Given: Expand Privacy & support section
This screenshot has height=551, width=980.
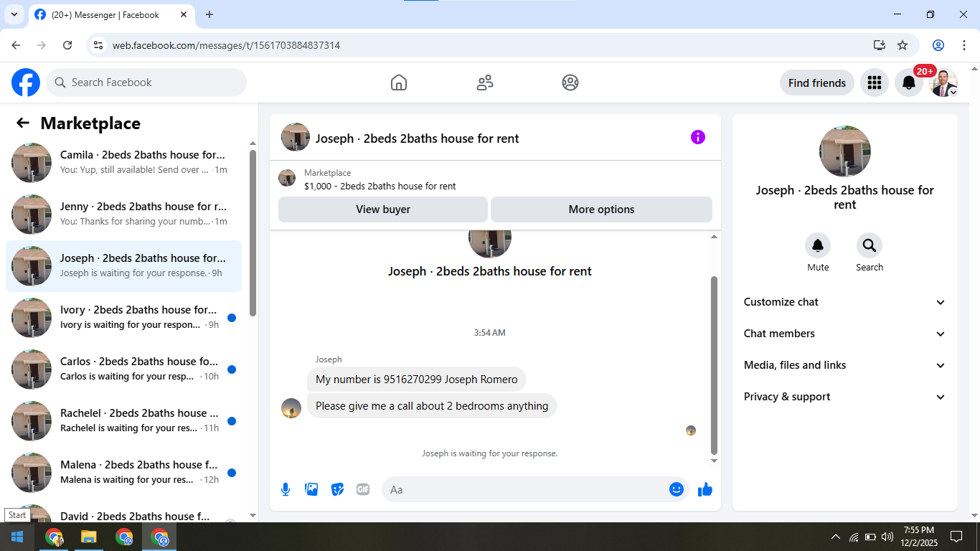Looking at the screenshot, I should coord(845,397).
